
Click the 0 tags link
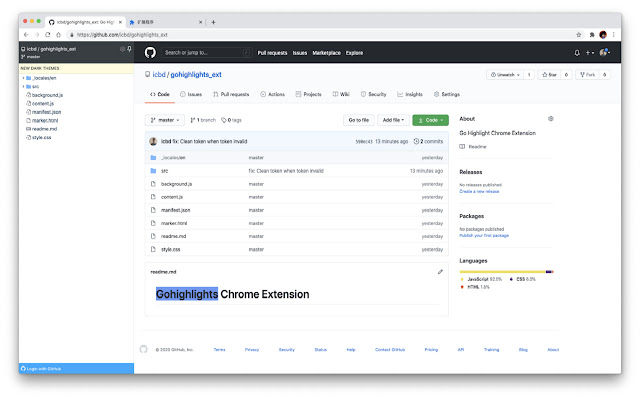point(231,120)
